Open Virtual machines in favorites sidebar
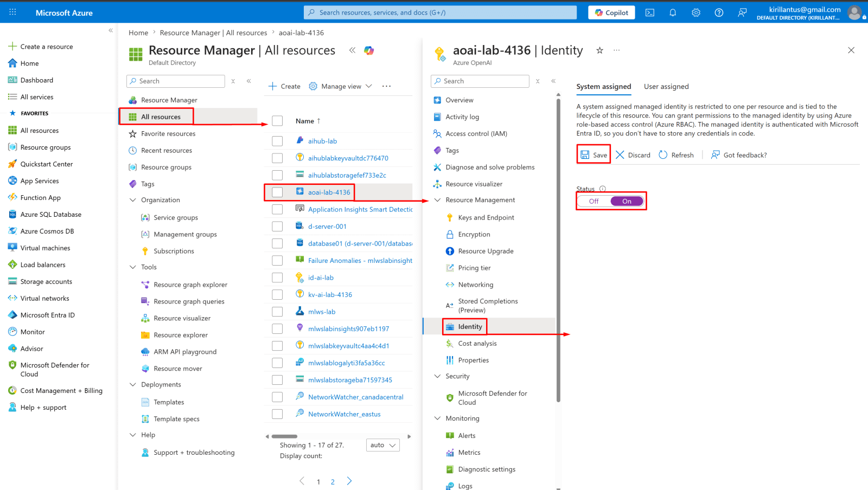 pos(45,248)
